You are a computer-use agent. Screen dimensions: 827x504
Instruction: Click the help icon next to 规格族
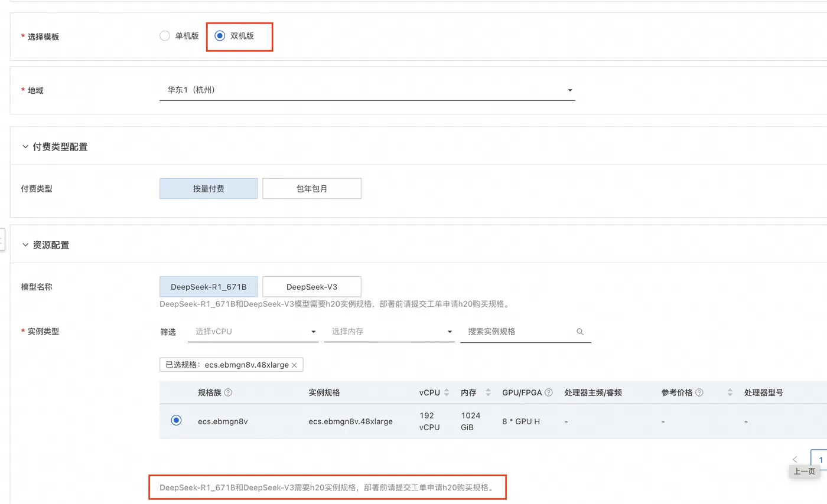228,392
